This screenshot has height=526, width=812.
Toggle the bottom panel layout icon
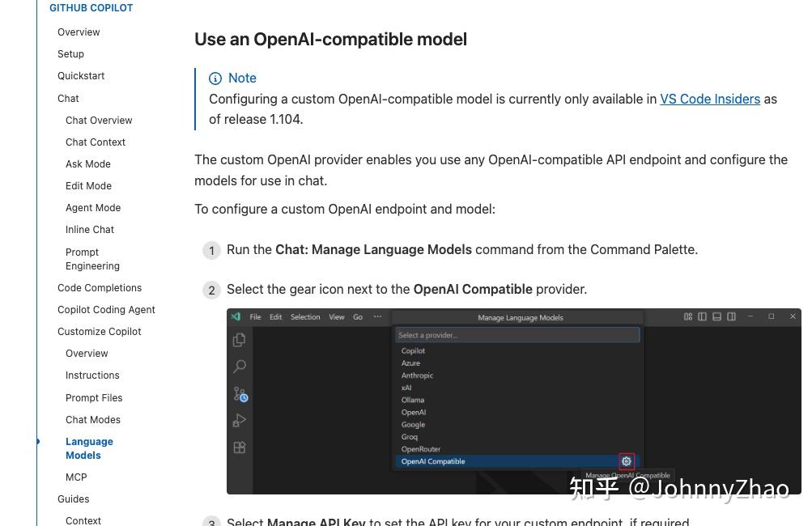(716, 316)
